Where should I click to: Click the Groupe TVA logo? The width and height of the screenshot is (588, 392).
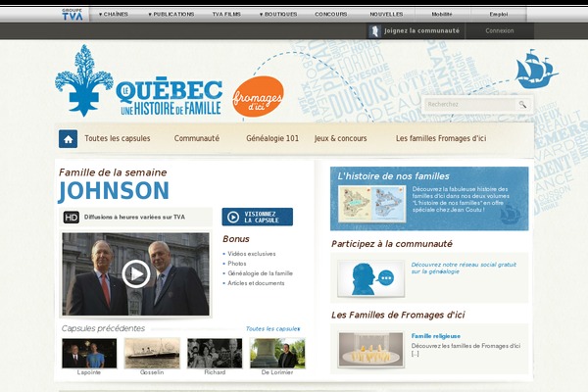click(x=72, y=15)
